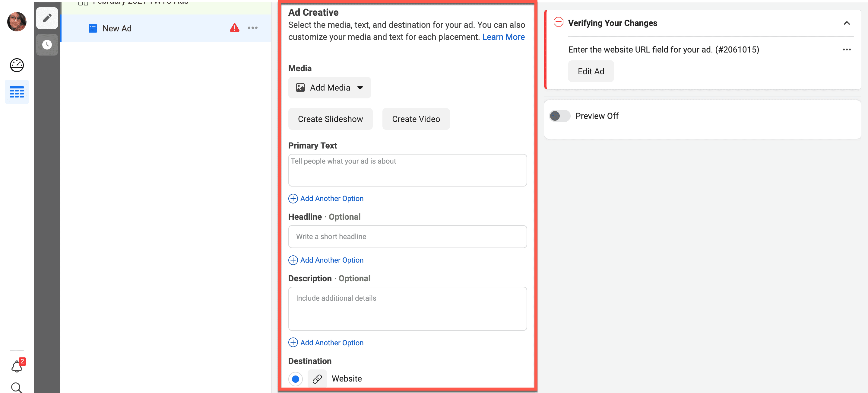Image resolution: width=868 pixels, height=393 pixels.
Task: Click the profile avatar picture
Action: coord(17,22)
